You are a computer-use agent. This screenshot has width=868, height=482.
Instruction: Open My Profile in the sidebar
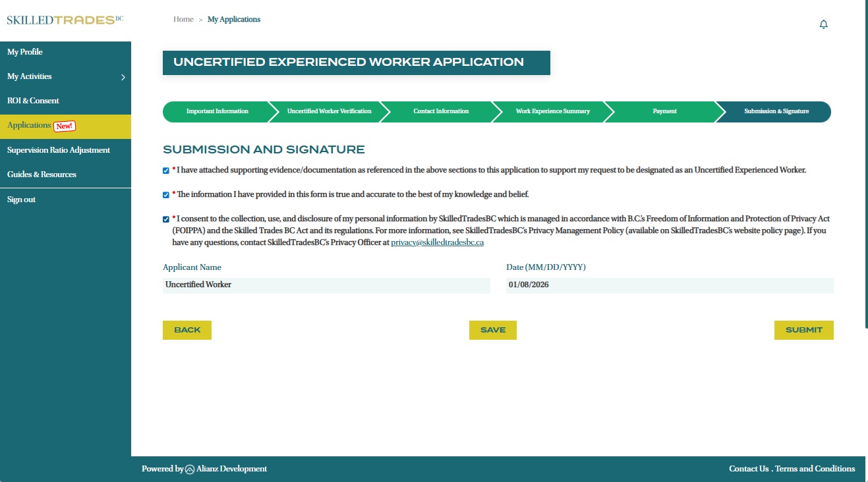coord(25,52)
